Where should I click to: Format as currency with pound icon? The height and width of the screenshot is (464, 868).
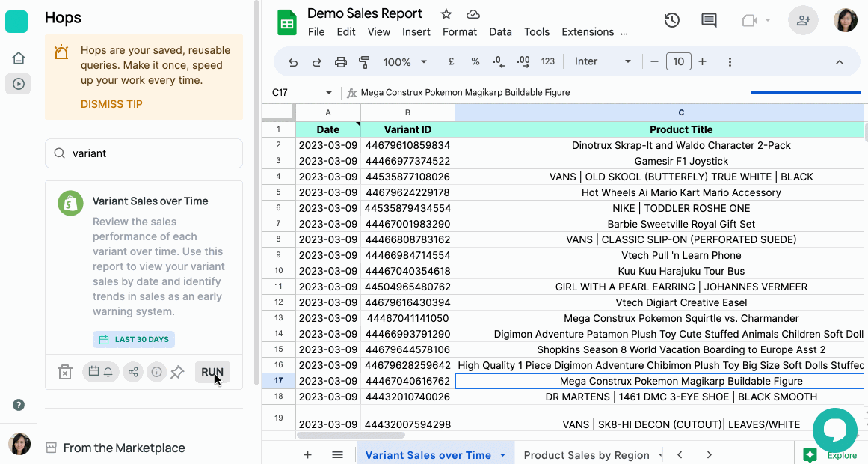coord(451,61)
